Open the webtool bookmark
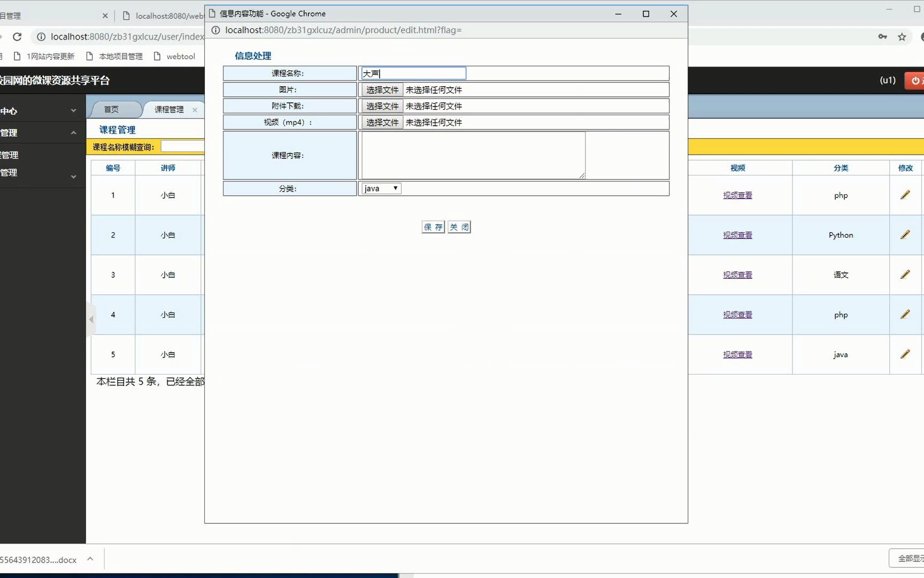 click(x=181, y=56)
